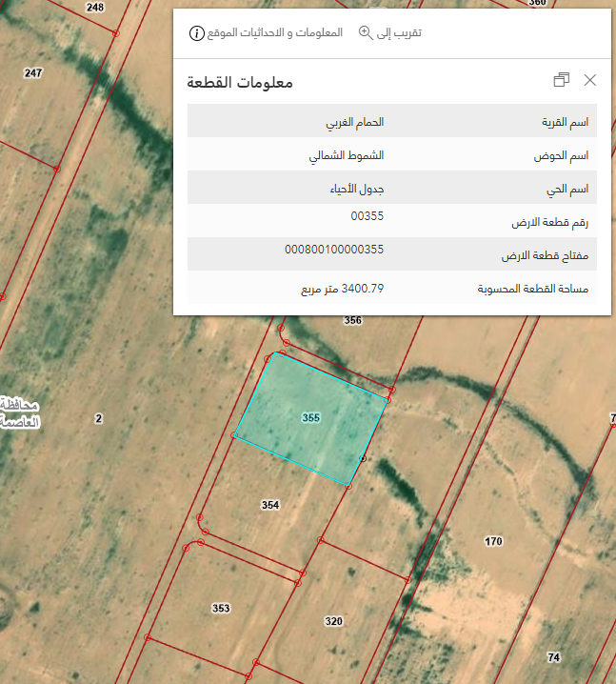Click the رقم قطعة الارض field label
616x684 pixels.
(x=549, y=223)
